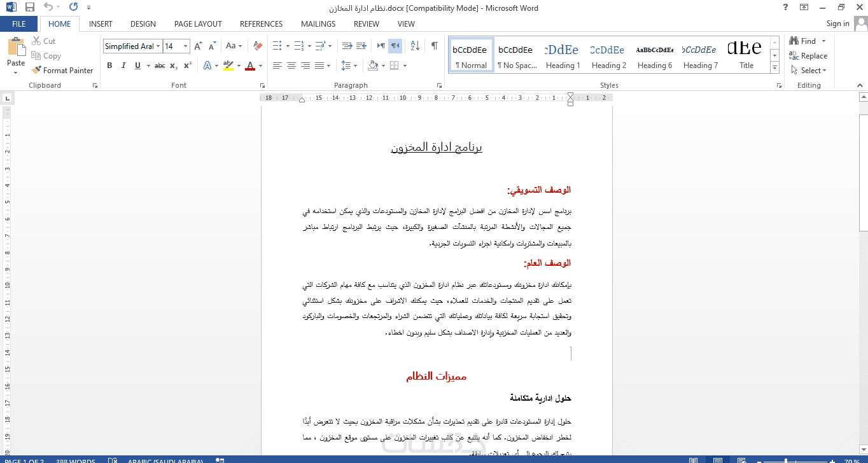Apply a bulleted list
This screenshot has height=463, width=868.
click(x=277, y=46)
